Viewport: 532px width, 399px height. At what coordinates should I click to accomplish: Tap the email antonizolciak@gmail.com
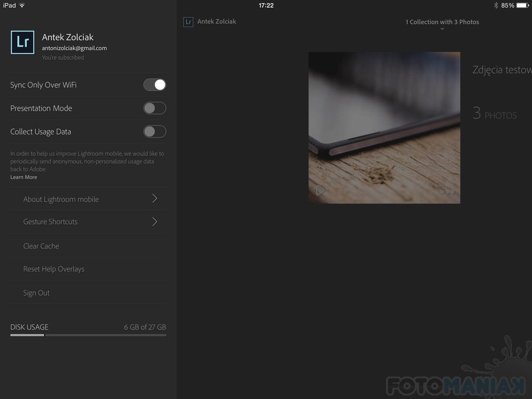coord(74,48)
